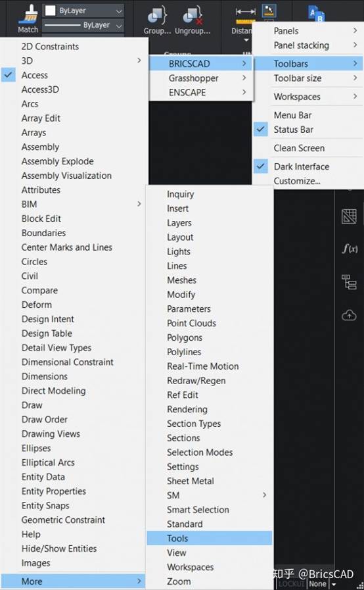Toggle the Access toolbar checkmark
The image size is (364, 590).
tap(9, 75)
